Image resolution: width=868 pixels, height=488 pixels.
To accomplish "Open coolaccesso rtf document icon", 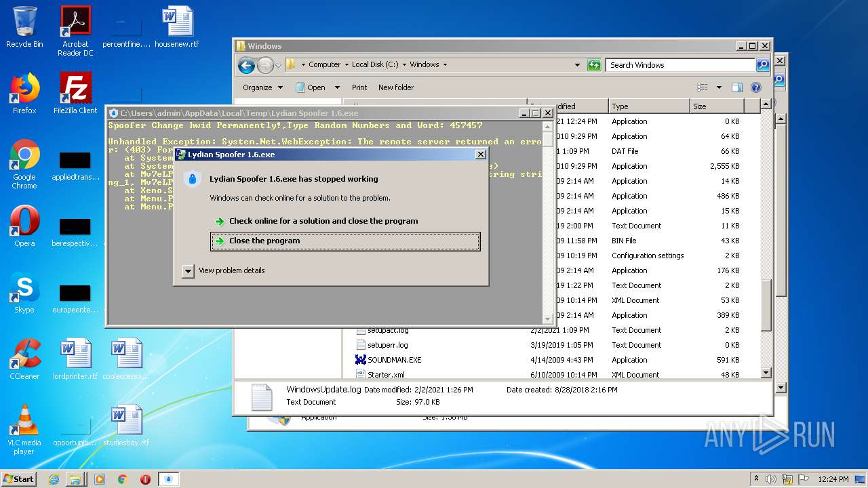I will point(126,359).
